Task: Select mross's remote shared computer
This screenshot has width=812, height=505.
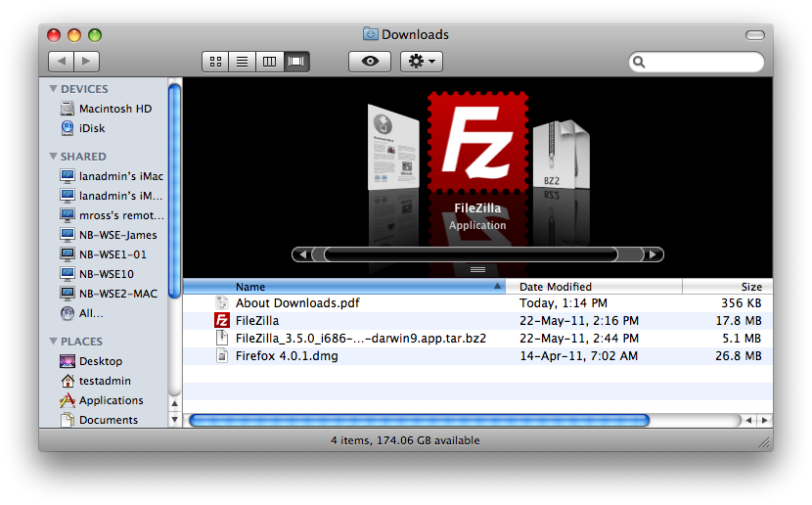Action: pyautogui.click(x=112, y=215)
